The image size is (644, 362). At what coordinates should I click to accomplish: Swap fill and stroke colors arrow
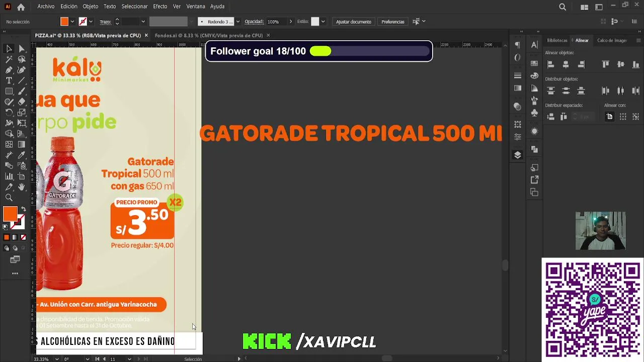pos(23,209)
